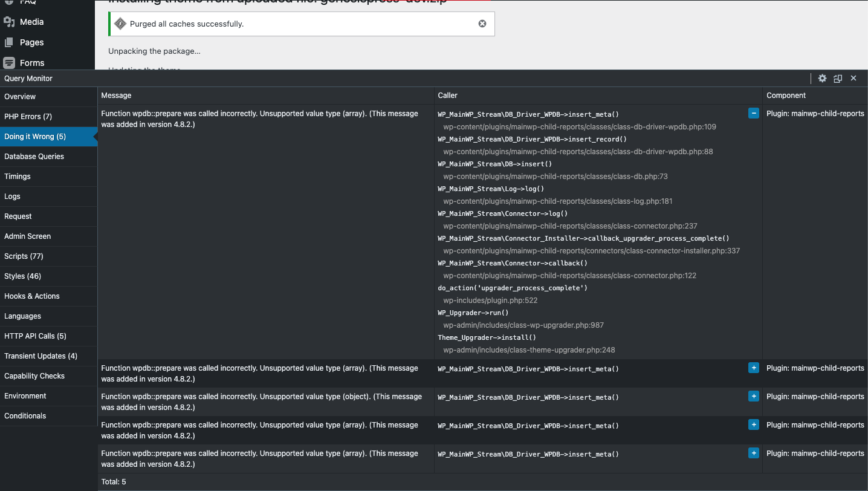Click the Forms icon in sidebar

[x=9, y=63]
